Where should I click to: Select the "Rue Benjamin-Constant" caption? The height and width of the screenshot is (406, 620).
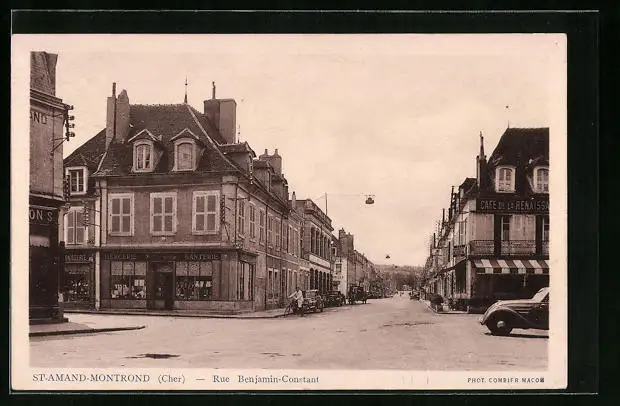pyautogui.click(x=265, y=379)
